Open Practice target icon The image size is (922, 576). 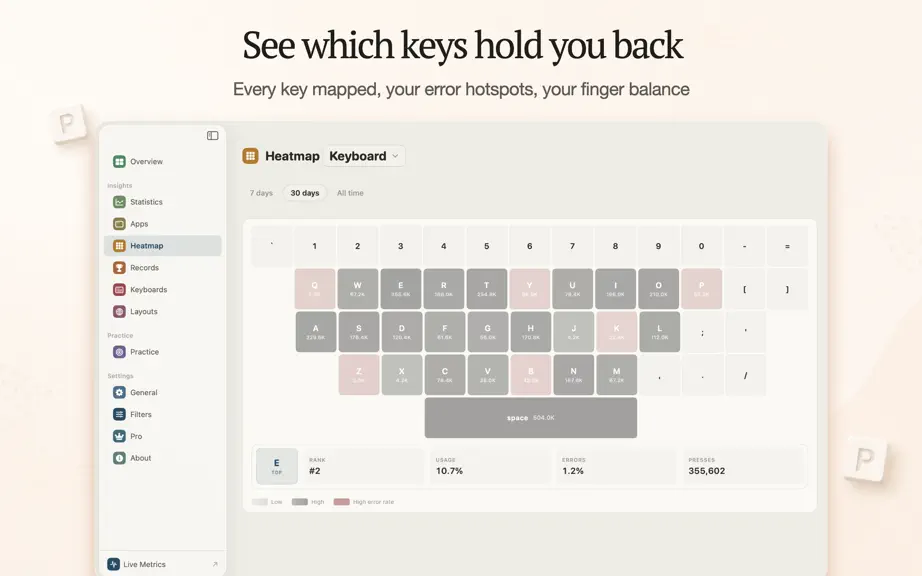(119, 352)
